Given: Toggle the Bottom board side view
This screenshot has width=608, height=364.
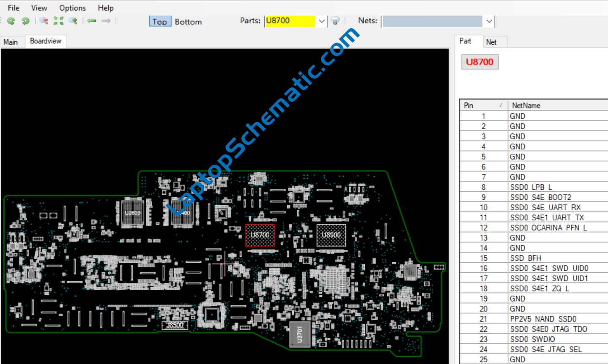Looking at the screenshot, I should coord(188,22).
